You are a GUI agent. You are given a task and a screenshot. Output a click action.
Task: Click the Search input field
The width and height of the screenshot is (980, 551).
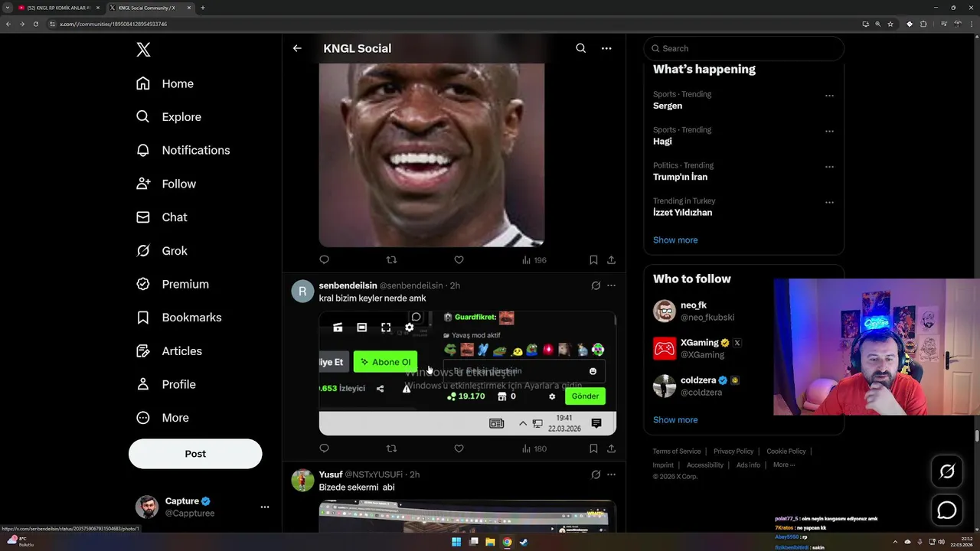(x=743, y=48)
